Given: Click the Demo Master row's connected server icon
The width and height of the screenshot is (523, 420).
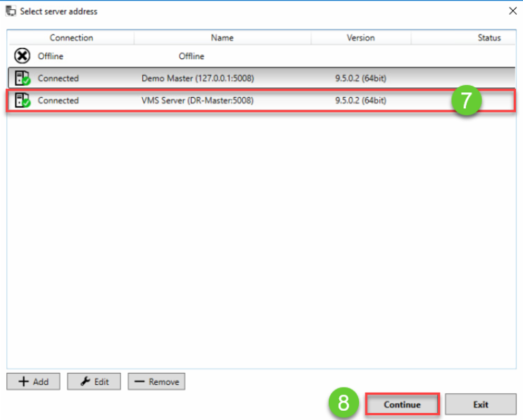Looking at the screenshot, I should (x=22, y=78).
